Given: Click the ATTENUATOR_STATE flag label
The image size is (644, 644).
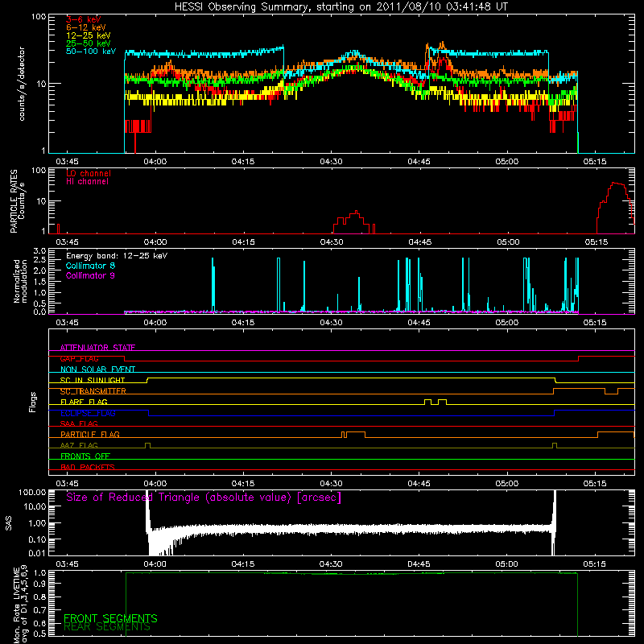Looking at the screenshot, I should coord(97,348).
